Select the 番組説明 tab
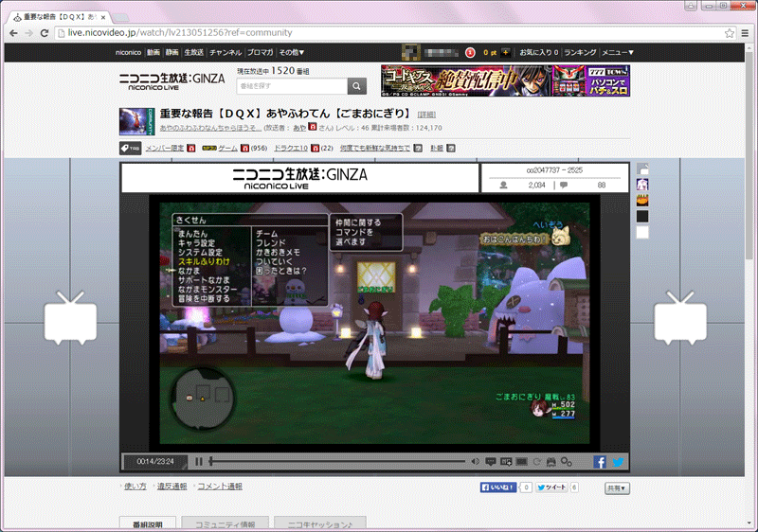 coord(148,523)
